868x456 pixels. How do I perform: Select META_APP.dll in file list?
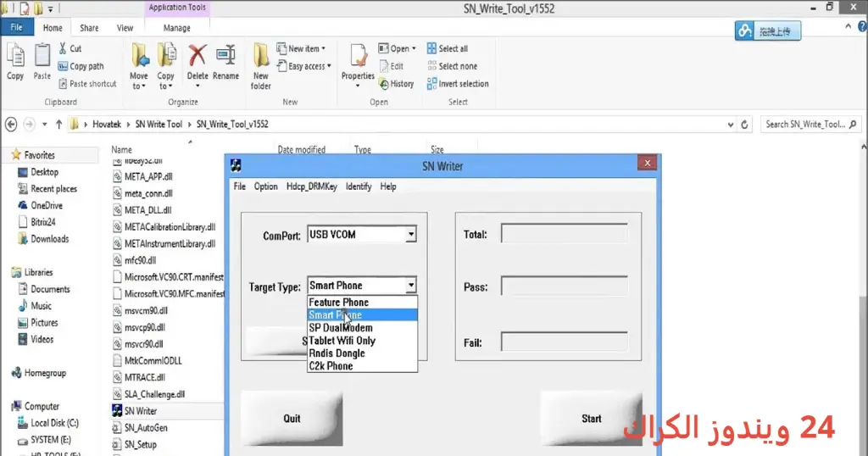(148, 176)
